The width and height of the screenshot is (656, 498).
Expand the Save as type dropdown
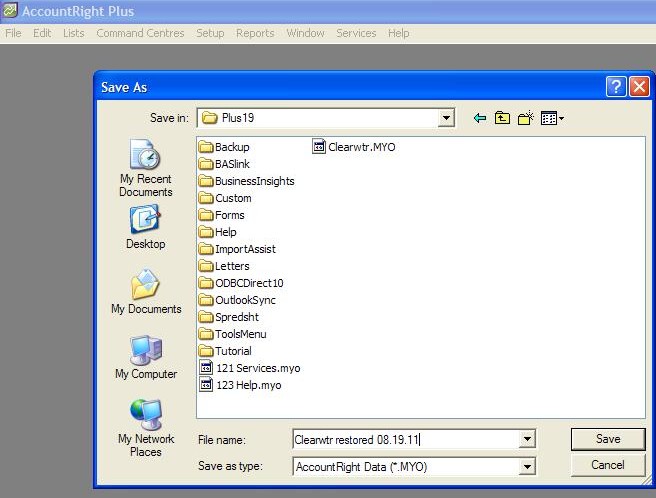(x=527, y=466)
